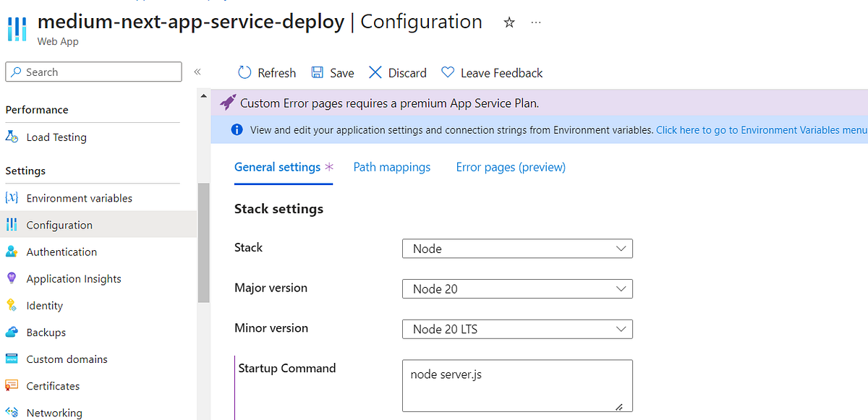Click the Discard button label
Image resolution: width=868 pixels, height=420 pixels.
click(x=407, y=72)
